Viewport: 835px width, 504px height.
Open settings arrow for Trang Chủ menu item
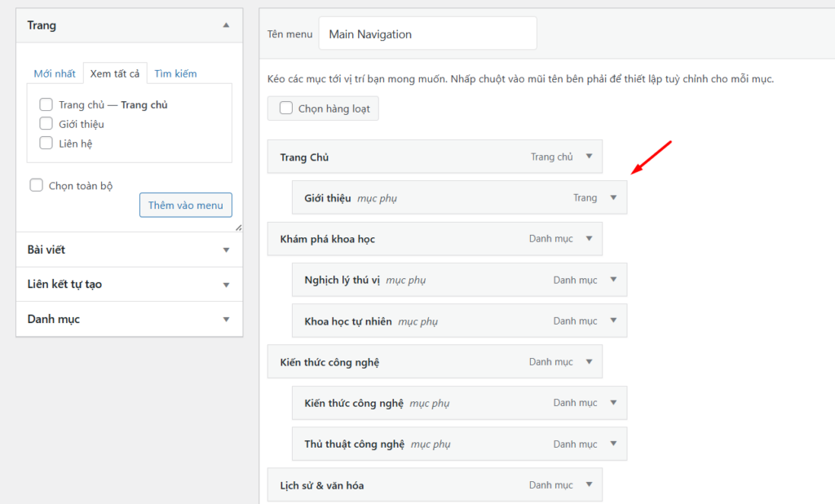[589, 157]
